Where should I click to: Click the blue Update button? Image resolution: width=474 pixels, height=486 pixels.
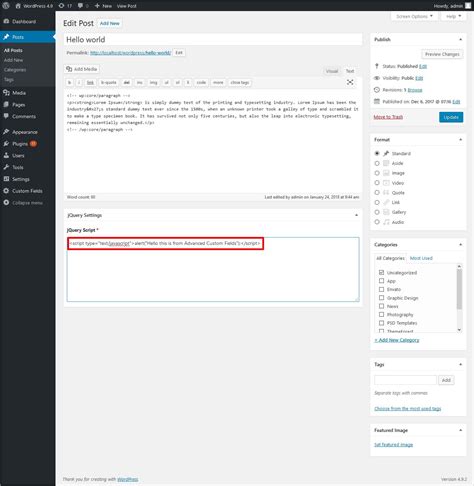click(x=451, y=117)
